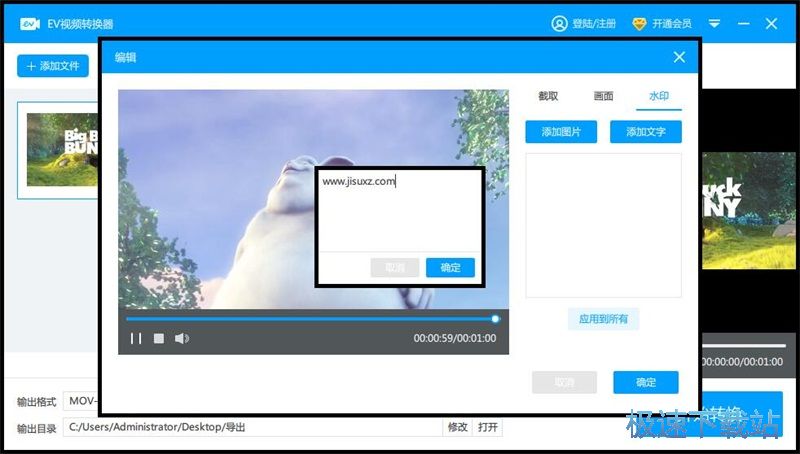Switch to the 画面 tab
Image resolution: width=800 pixels, height=454 pixels.
coord(603,96)
